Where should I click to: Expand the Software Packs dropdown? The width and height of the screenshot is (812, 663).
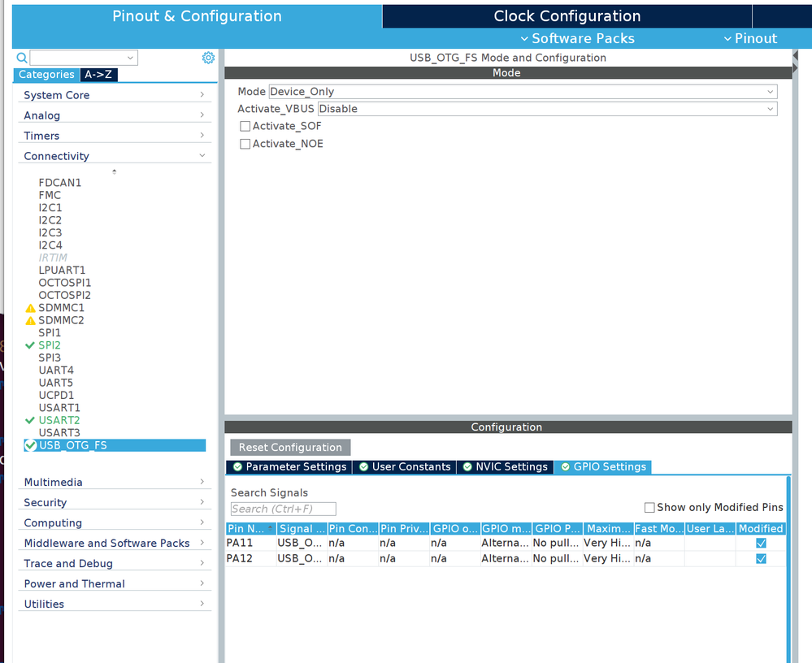tap(577, 38)
